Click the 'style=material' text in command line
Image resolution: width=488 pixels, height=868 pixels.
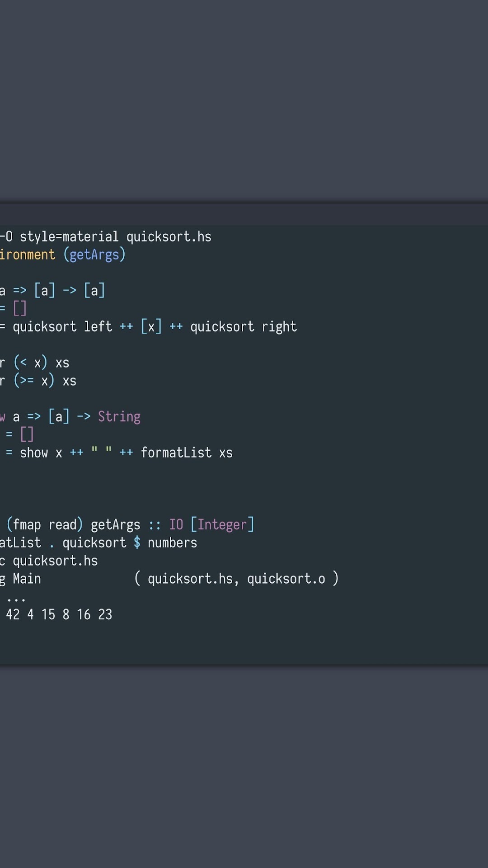pyautogui.click(x=69, y=236)
